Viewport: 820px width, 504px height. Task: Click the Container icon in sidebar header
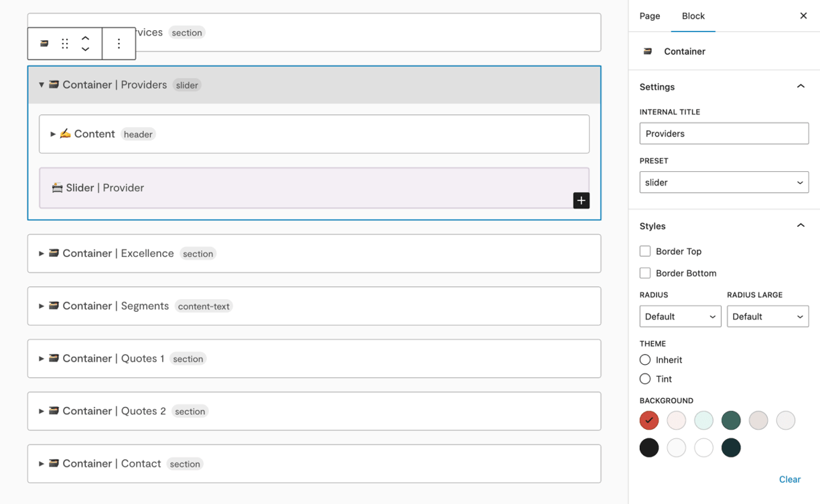(x=648, y=52)
